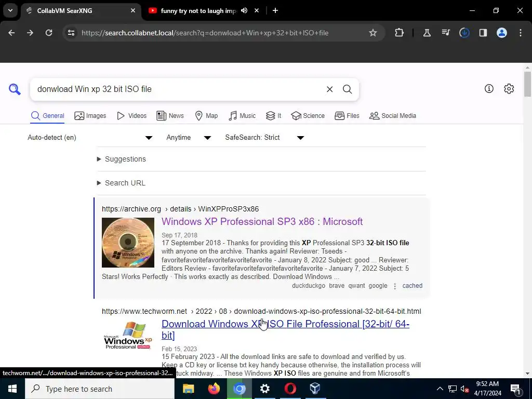
Task: Open File Explorer from the taskbar
Action: pyautogui.click(x=188, y=389)
